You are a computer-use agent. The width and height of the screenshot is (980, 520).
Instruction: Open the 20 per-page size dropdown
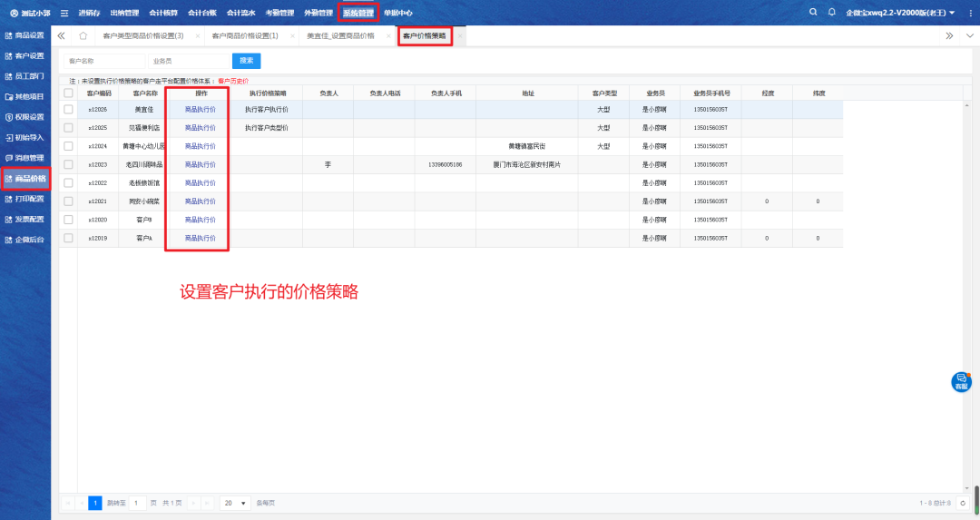tap(237, 503)
